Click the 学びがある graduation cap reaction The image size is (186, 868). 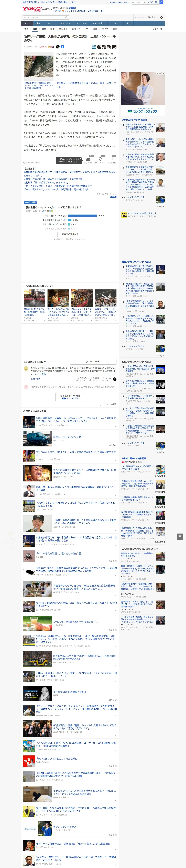tap(89, 159)
